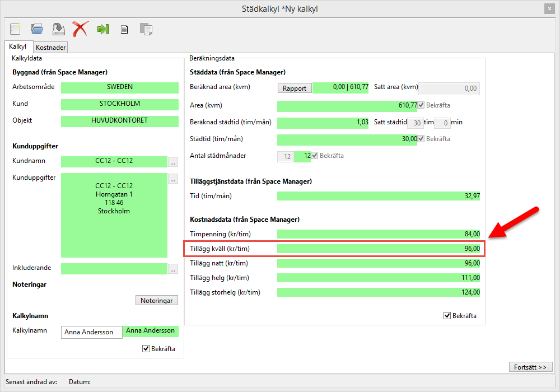Save the calculation with the disk icon
The image size is (560, 392).
(x=58, y=29)
